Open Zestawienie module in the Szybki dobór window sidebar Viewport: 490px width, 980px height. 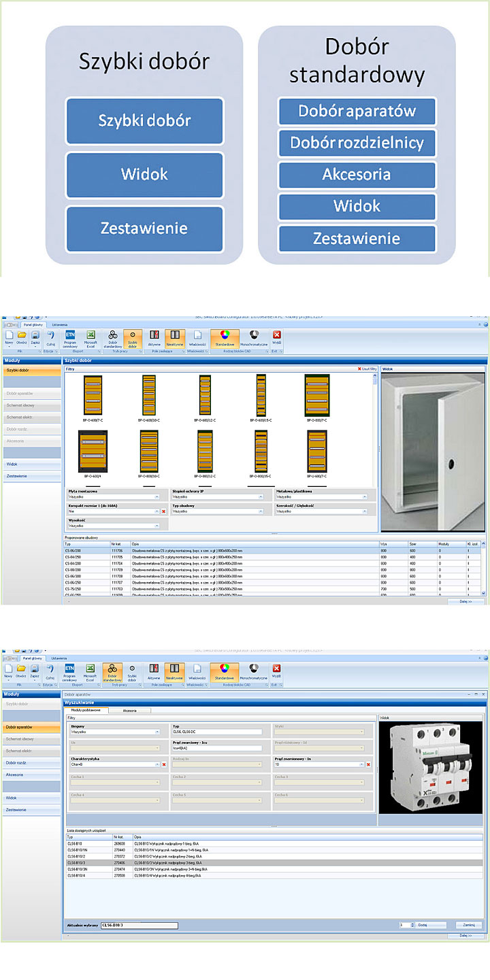point(31,476)
